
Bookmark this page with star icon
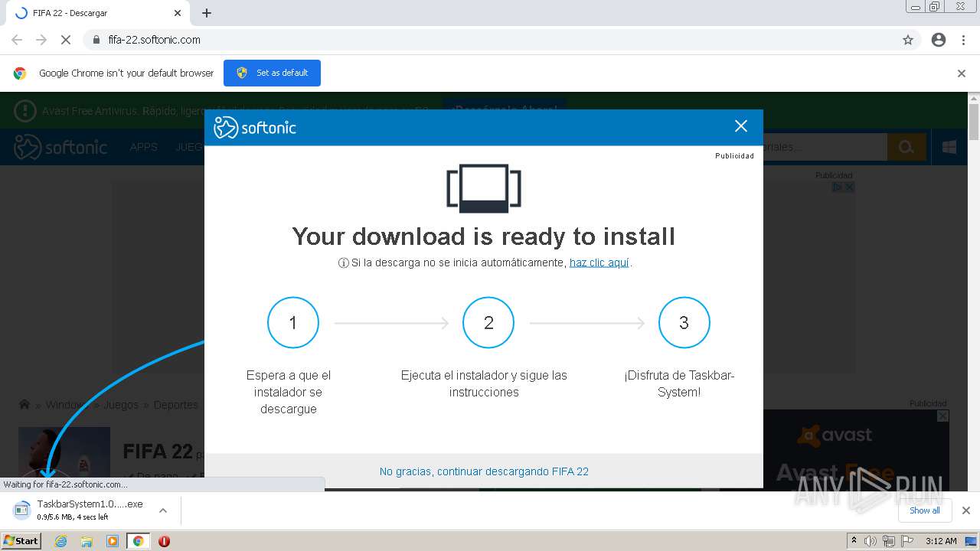pos(908,40)
